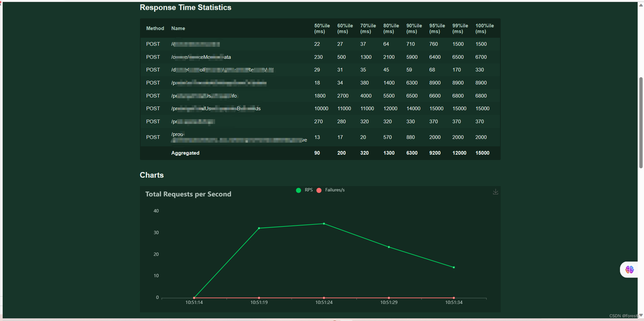Click the 1800 value in 50%ile column
Image resolution: width=644 pixels, height=321 pixels.
320,96
